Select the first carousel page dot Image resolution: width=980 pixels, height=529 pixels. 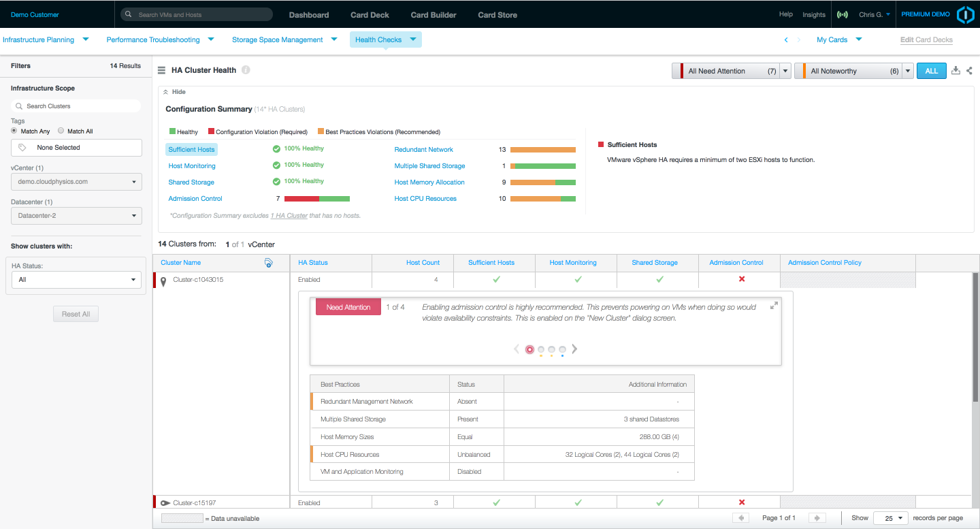[529, 349]
